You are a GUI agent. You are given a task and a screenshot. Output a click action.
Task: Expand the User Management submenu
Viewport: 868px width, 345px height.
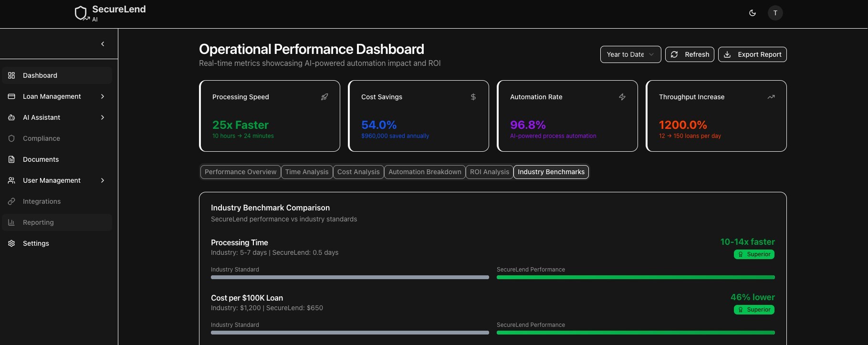(103, 180)
